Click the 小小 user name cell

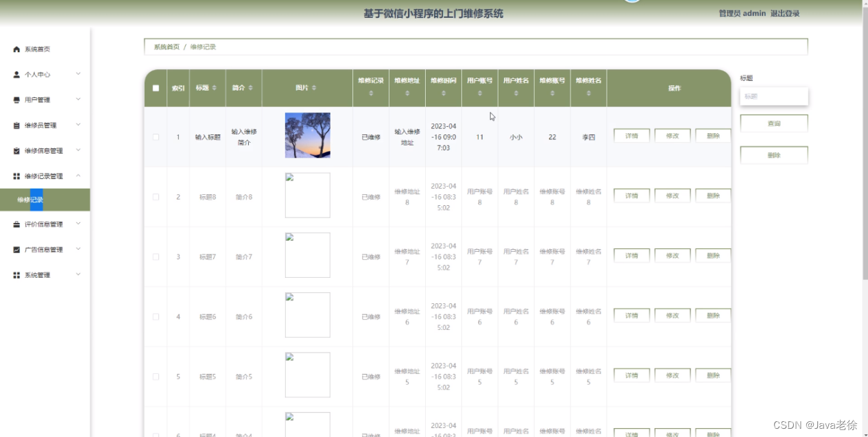tap(516, 137)
